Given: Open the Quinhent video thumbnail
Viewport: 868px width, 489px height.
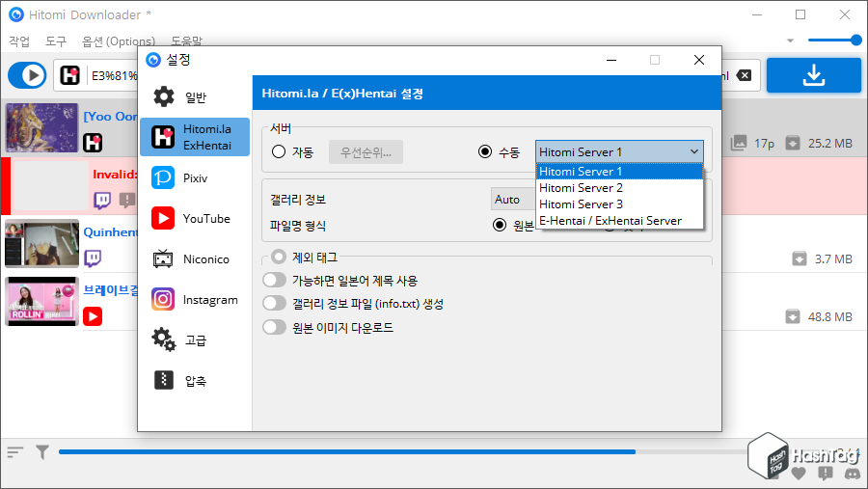Looking at the screenshot, I should point(42,244).
